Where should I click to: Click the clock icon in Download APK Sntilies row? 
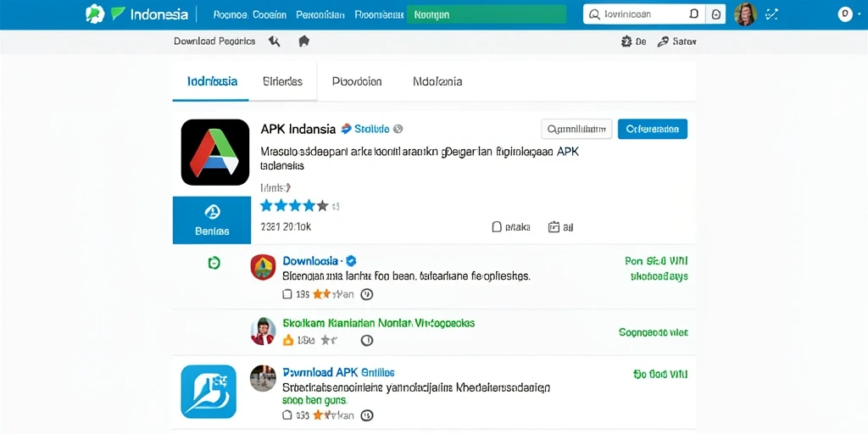[x=366, y=415]
